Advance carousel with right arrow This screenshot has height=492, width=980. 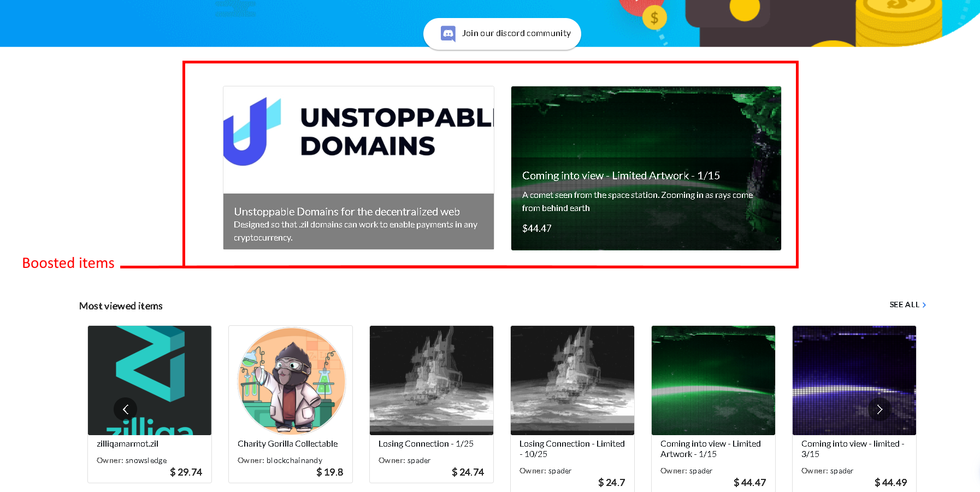pos(879,409)
